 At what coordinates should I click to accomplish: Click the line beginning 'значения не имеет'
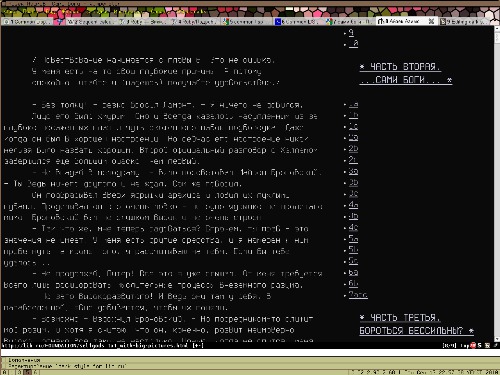pos(156,240)
